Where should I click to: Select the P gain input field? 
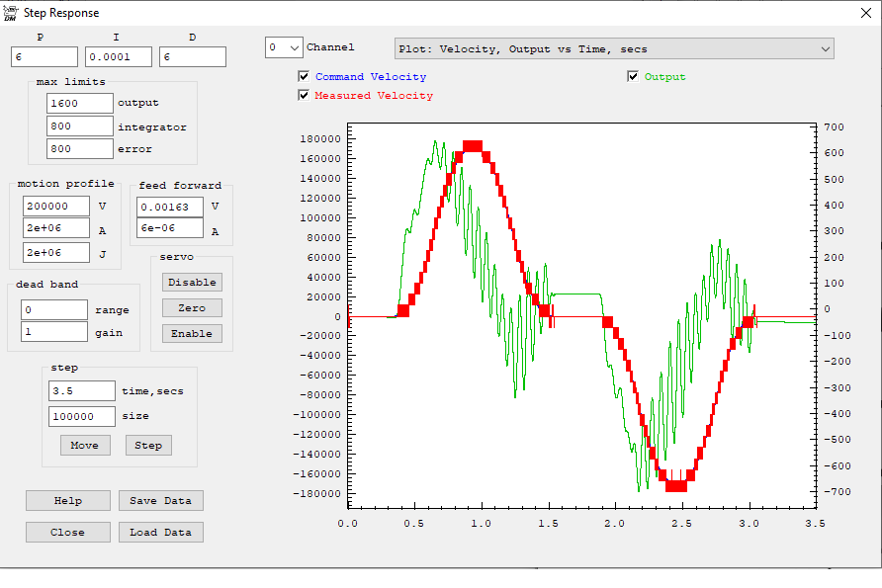44,57
